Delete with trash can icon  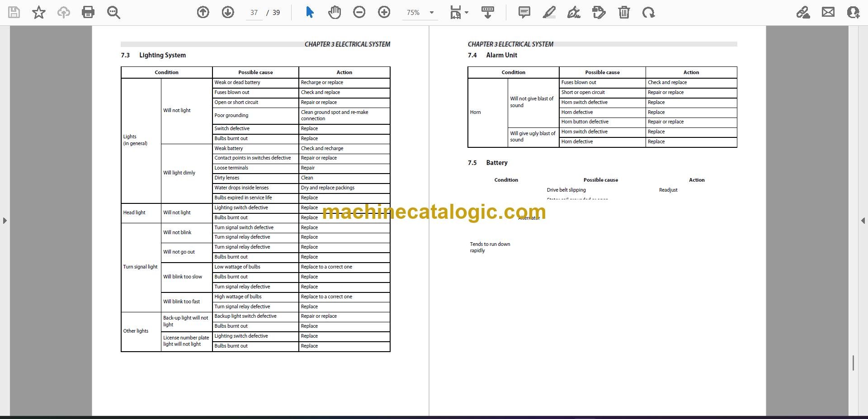(x=624, y=12)
